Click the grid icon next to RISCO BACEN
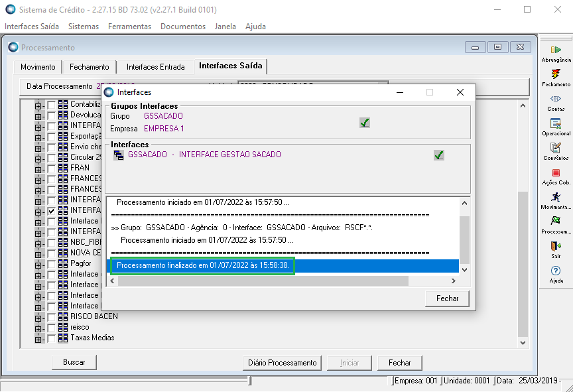The image size is (573, 392). [63, 316]
